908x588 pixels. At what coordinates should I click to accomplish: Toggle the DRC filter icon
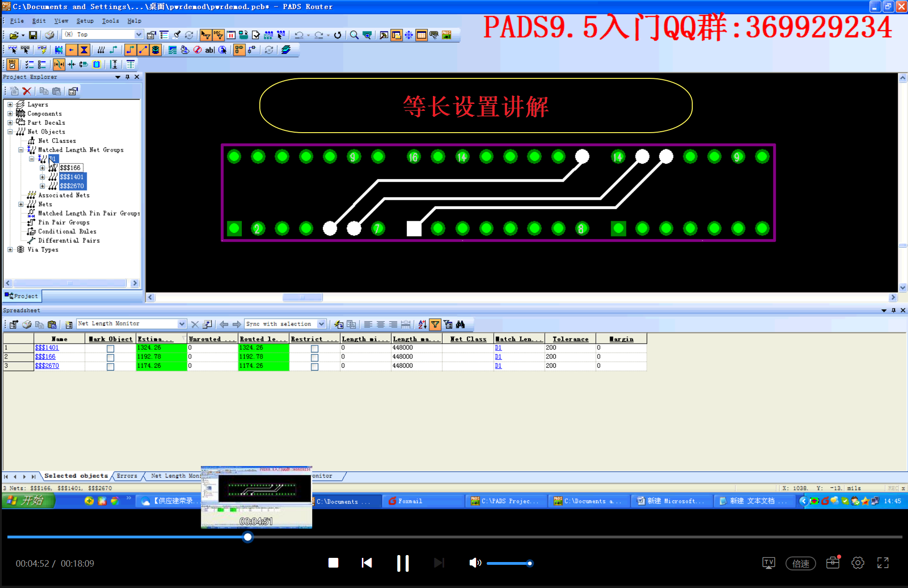click(218, 35)
